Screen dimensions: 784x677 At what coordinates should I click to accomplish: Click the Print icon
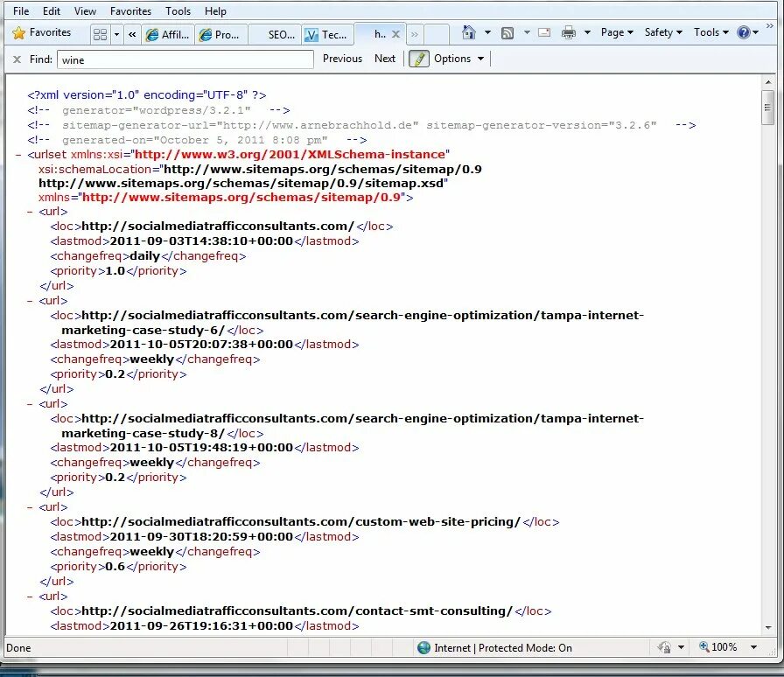click(569, 32)
